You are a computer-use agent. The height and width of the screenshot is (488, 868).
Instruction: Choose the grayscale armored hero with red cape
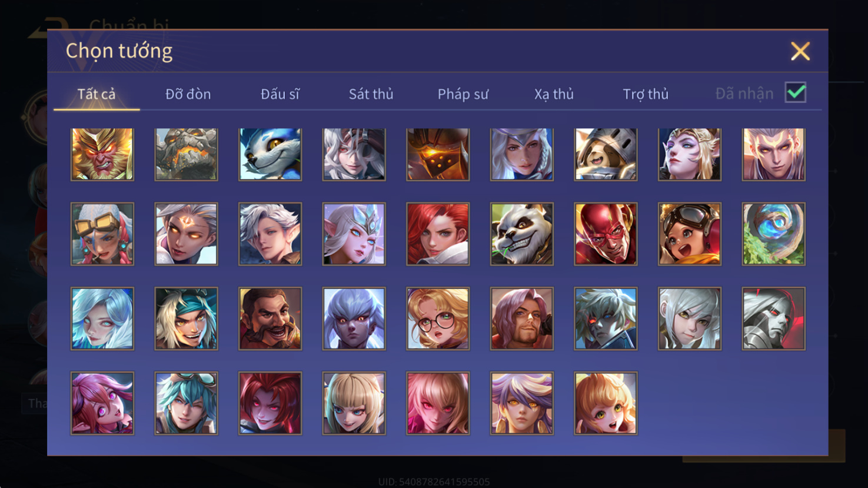point(774,318)
